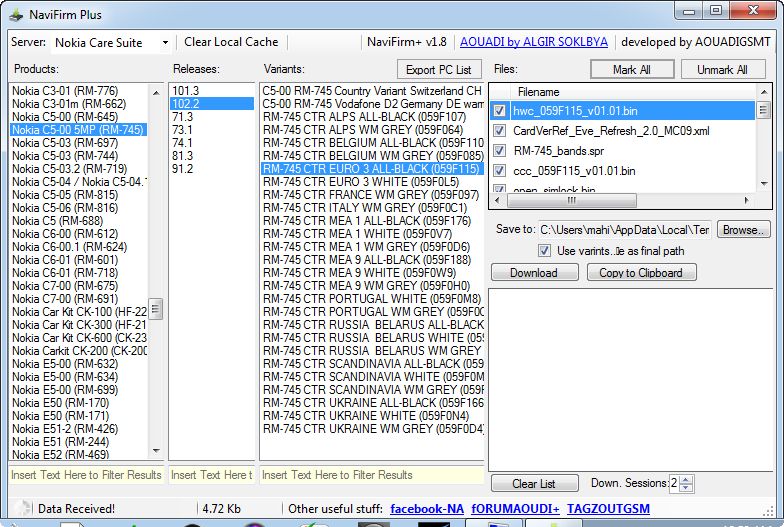Viewport: 784px width, 527px height.
Task: Select variant RM-745 CTR PORTUGAL WHITE (059F0M8)
Action: pos(372,298)
